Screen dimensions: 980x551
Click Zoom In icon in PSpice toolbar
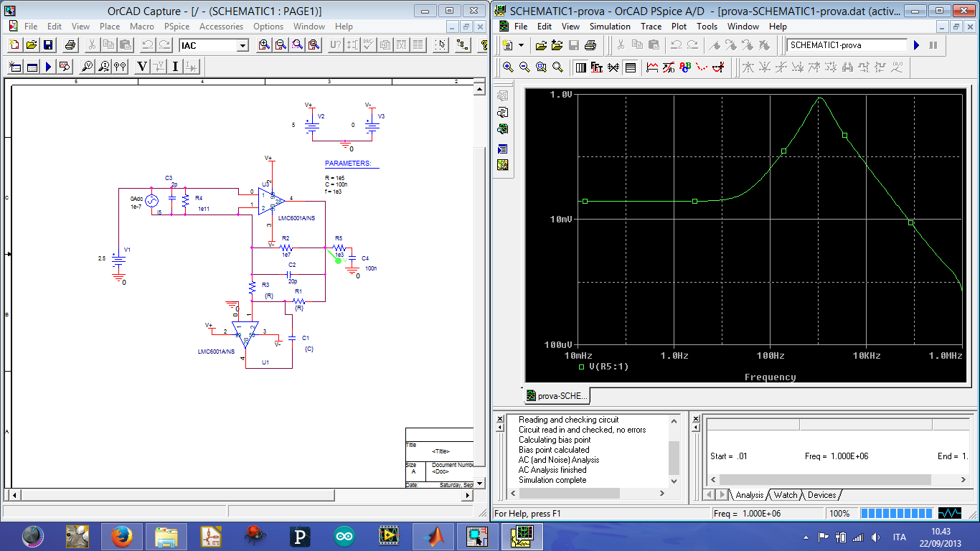pos(508,67)
